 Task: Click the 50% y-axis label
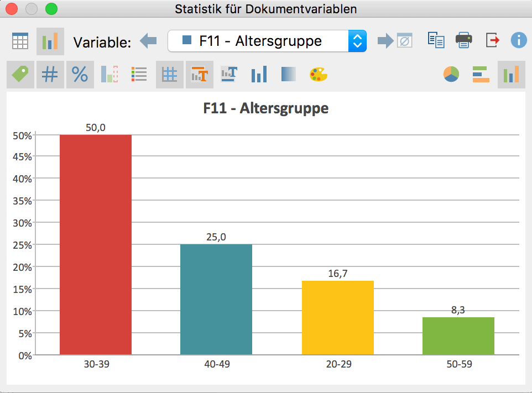[22, 136]
